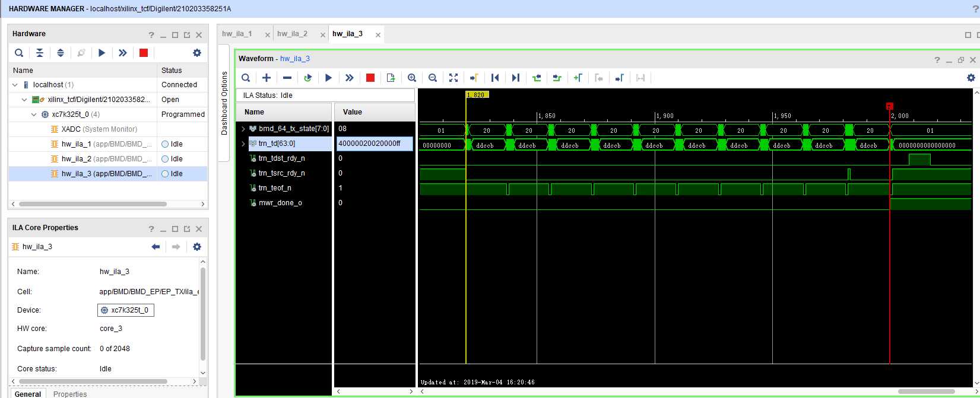The height and width of the screenshot is (398, 980).
Task: Stop trigger in the Waveform toolbar
Action: tap(370, 78)
